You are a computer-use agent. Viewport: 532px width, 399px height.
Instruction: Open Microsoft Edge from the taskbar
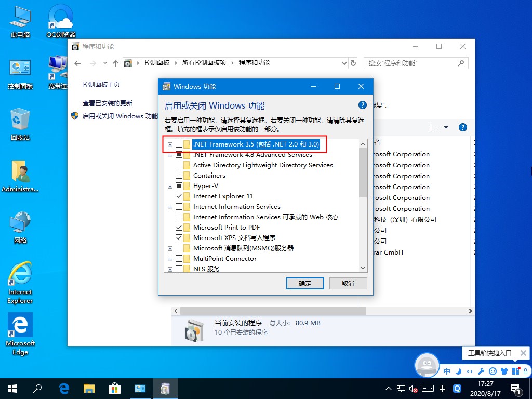(63, 388)
